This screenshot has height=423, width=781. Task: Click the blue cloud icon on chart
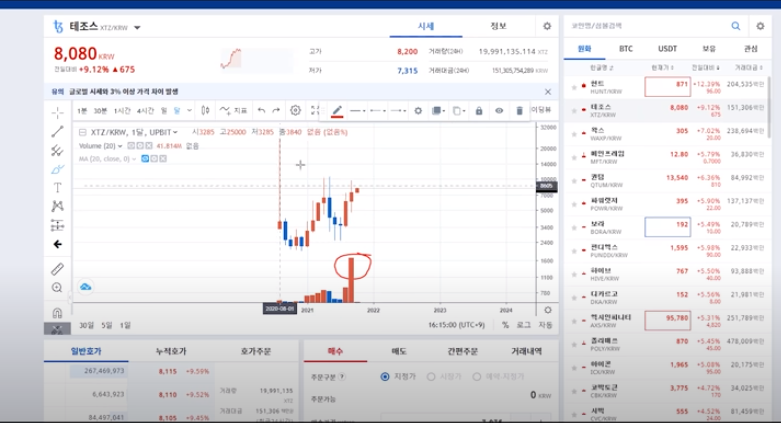(x=86, y=287)
